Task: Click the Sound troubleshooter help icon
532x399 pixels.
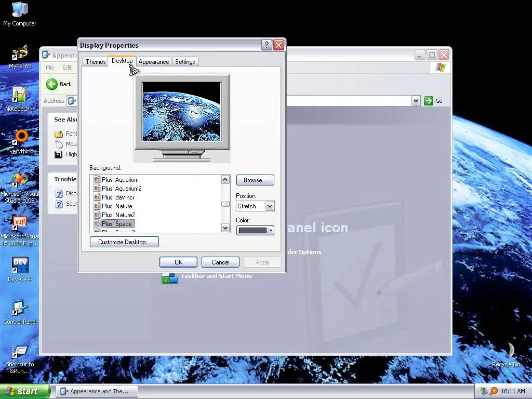Action: coord(59,204)
